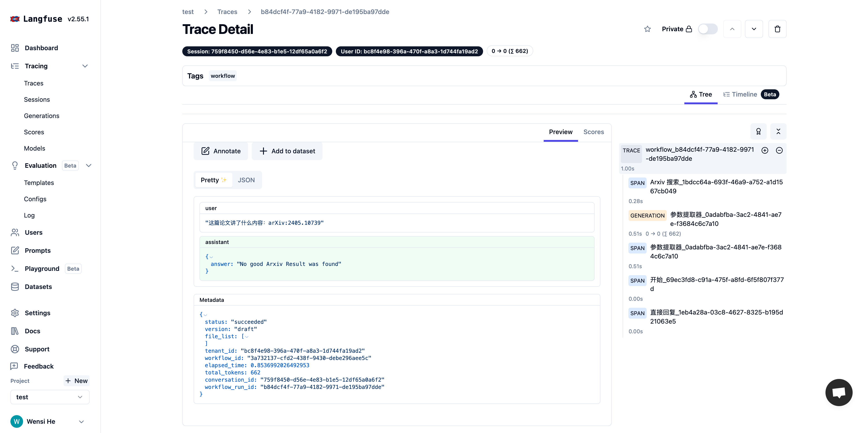Screen dimensions: 868x433
Task: Go to next trace with down arrow
Action: tap(754, 29)
